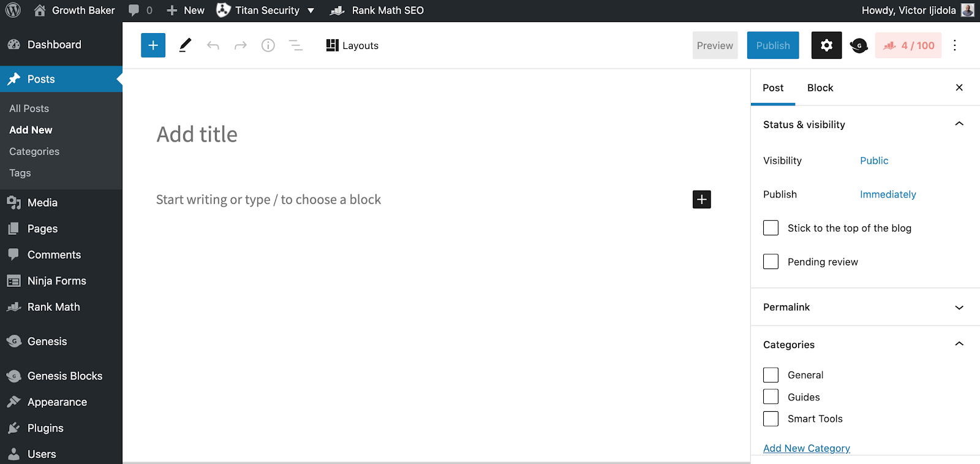Image resolution: width=980 pixels, height=464 pixels.
Task: Enable Stick to the top of the blog
Action: (771, 228)
